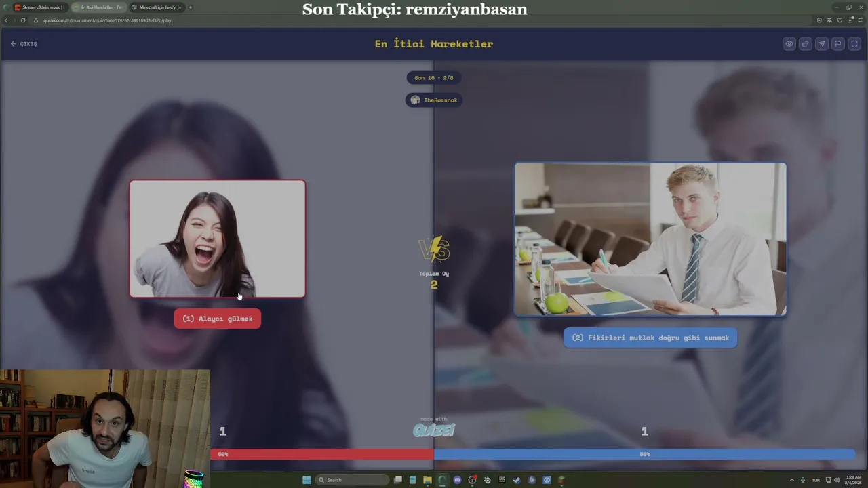Viewport: 868px width, 488px height.
Task: Select the laughing woman image card
Action: 218,239
